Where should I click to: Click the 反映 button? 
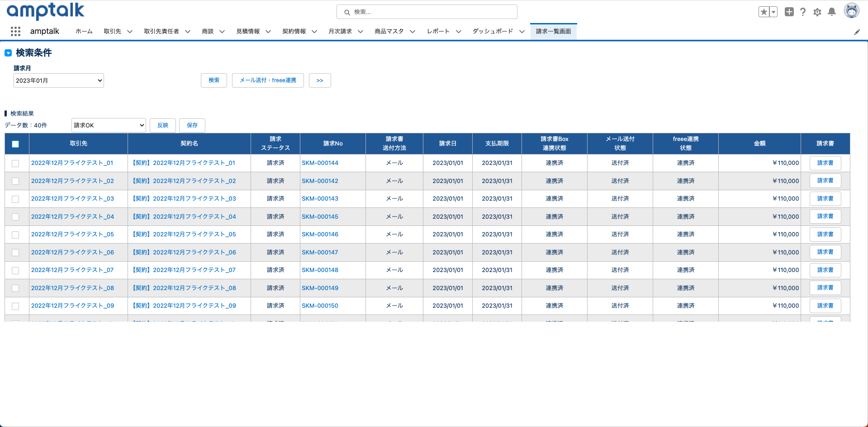coord(163,125)
